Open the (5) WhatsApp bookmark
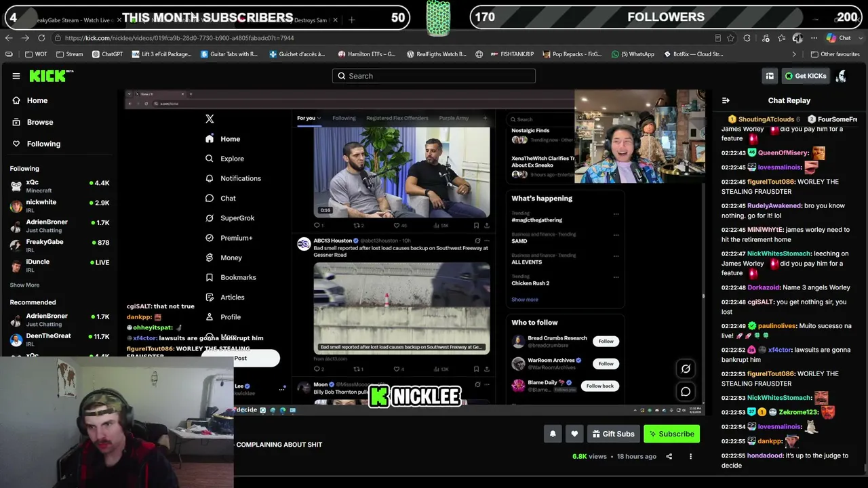 (x=633, y=54)
